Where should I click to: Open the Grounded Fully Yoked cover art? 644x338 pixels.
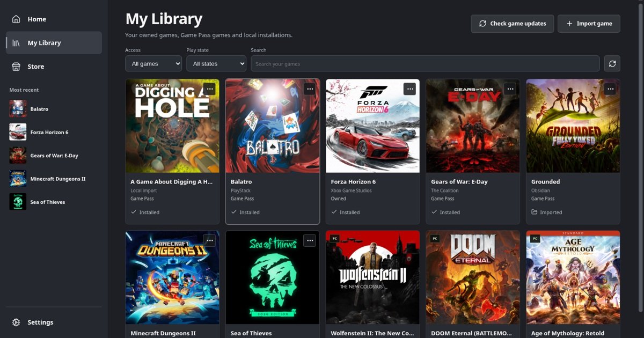click(x=573, y=126)
